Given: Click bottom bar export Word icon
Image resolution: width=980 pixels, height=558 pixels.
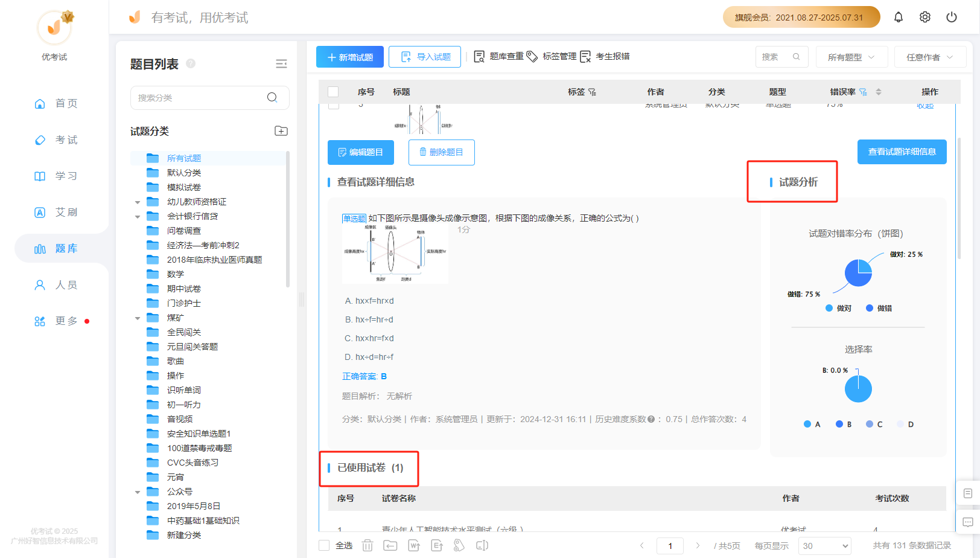Looking at the screenshot, I should click(x=414, y=545).
